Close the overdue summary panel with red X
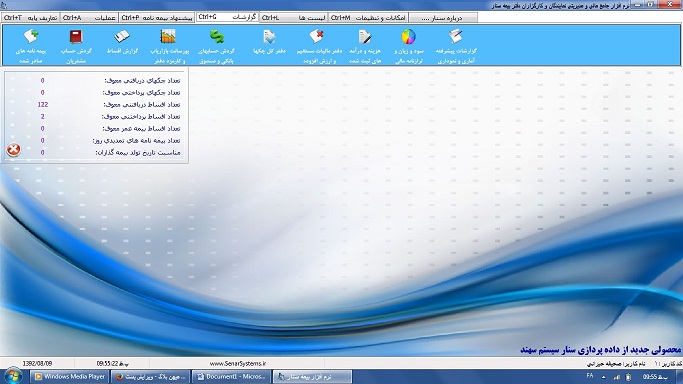Image resolution: width=683 pixels, height=384 pixels. click(14, 149)
